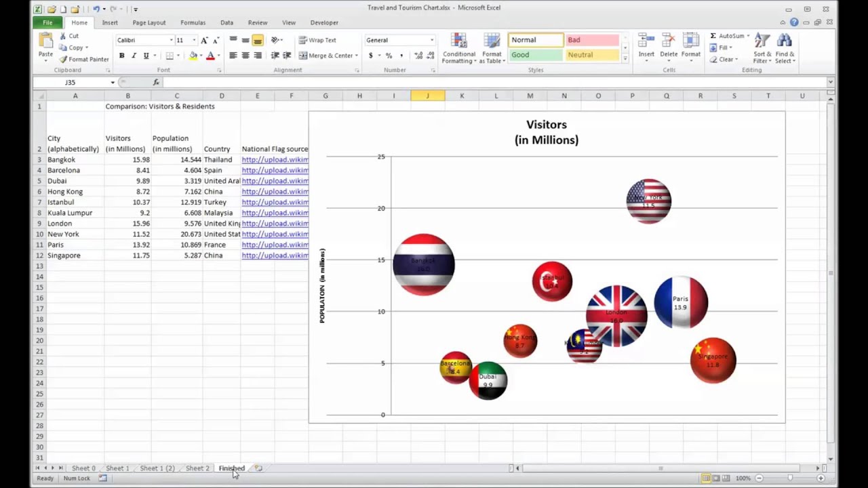
Task: Expand the cell Styles gallery arrow
Action: pos(625,59)
